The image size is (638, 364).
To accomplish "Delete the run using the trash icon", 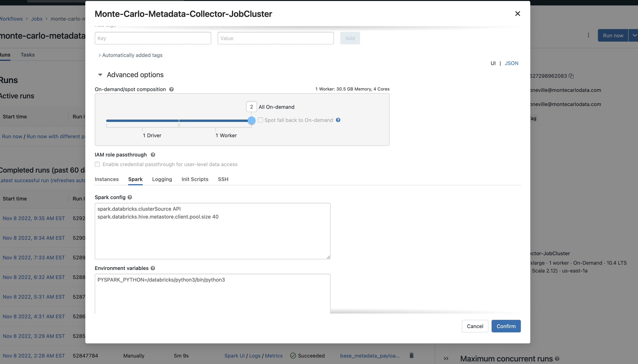I will point(411,355).
